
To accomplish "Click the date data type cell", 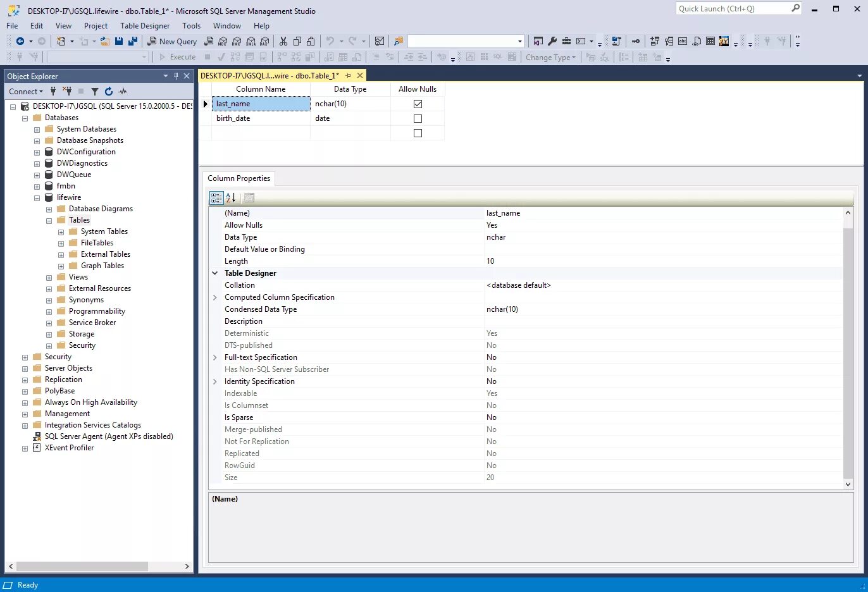I will 350,118.
